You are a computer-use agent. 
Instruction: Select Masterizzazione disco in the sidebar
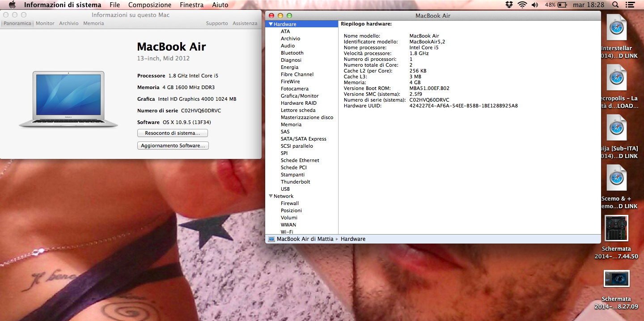pyautogui.click(x=307, y=117)
